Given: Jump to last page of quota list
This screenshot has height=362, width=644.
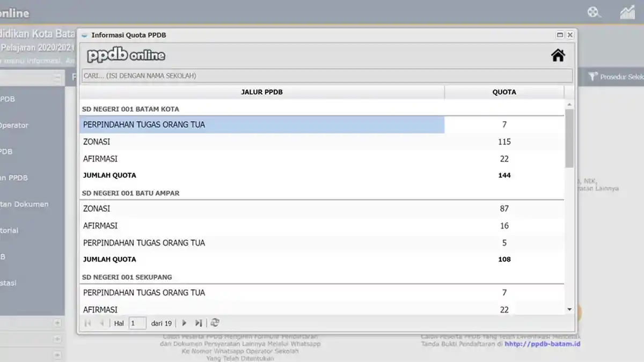Looking at the screenshot, I should pyautogui.click(x=199, y=323).
